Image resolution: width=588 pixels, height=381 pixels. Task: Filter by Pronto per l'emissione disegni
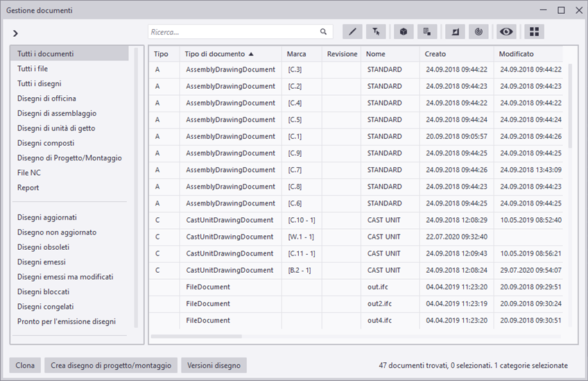click(x=69, y=321)
